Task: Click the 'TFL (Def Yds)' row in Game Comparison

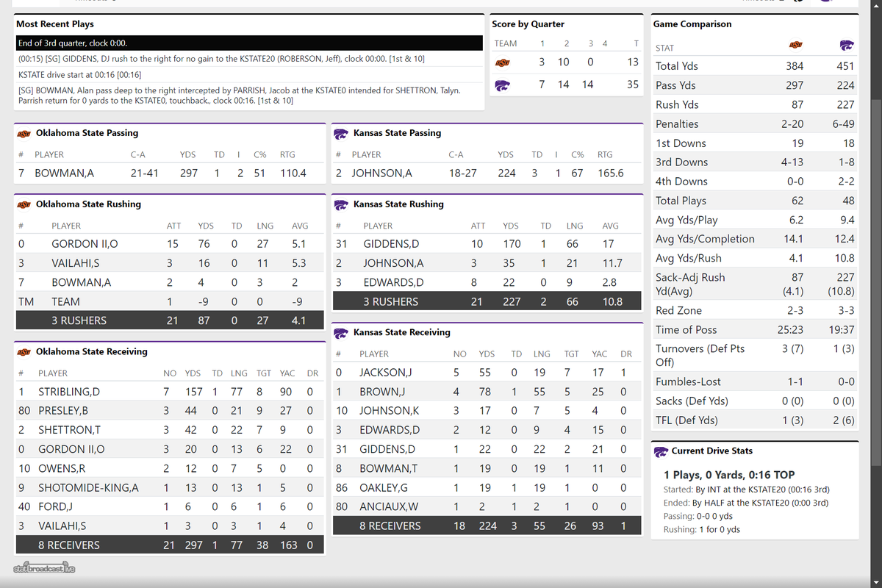Action: click(x=756, y=420)
